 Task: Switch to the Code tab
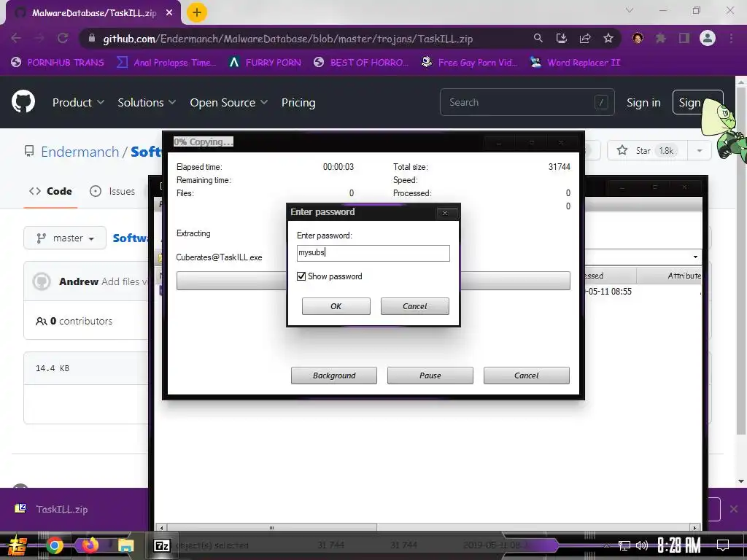[x=50, y=191]
